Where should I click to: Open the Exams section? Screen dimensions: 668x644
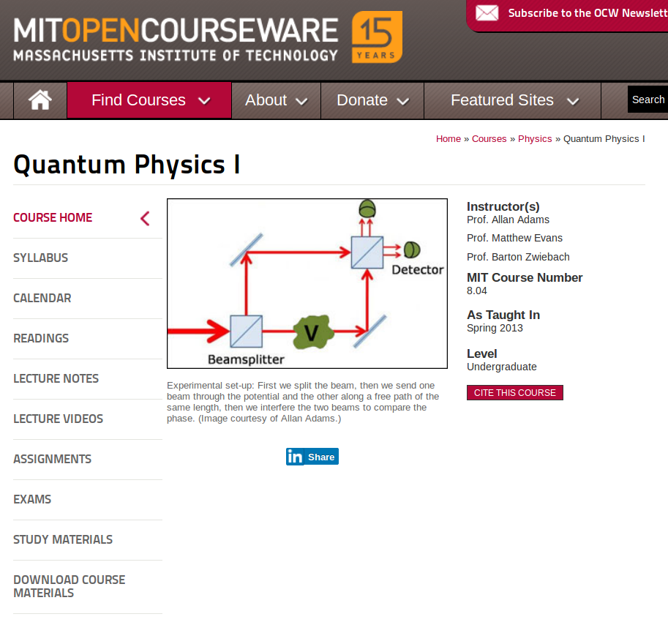[32, 500]
